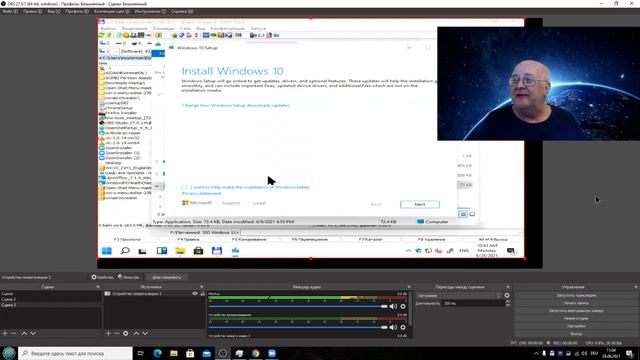Viewport: 640px width, 360px height.
Task: Open Mic/Aux channel gear settings
Action: (x=403, y=306)
